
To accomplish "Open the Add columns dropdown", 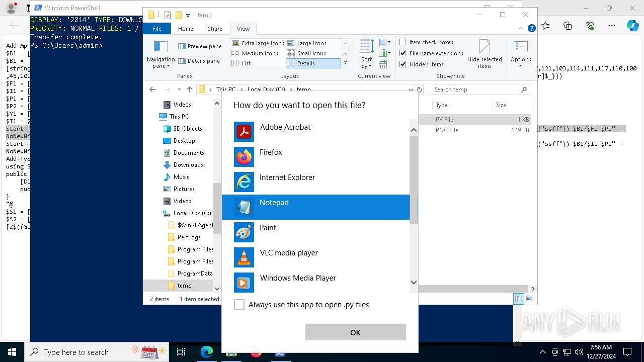I will coord(385,53).
